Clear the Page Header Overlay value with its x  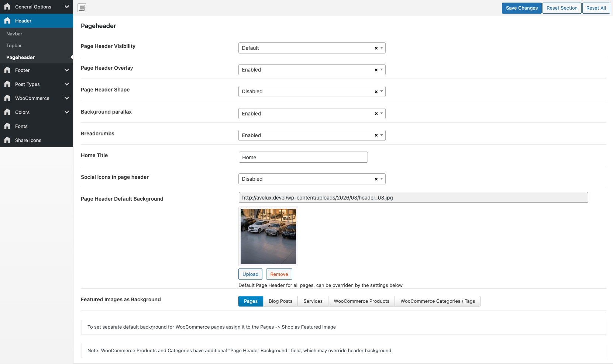coord(376,70)
